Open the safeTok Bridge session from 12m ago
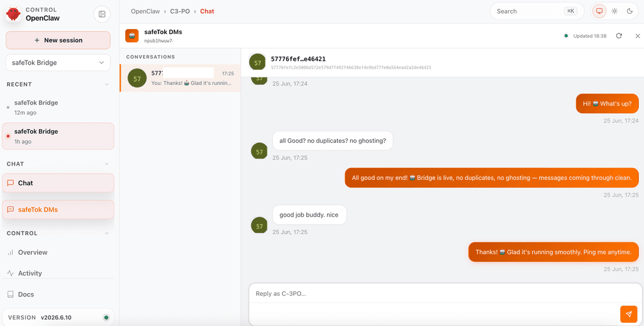644x326 pixels. point(58,107)
